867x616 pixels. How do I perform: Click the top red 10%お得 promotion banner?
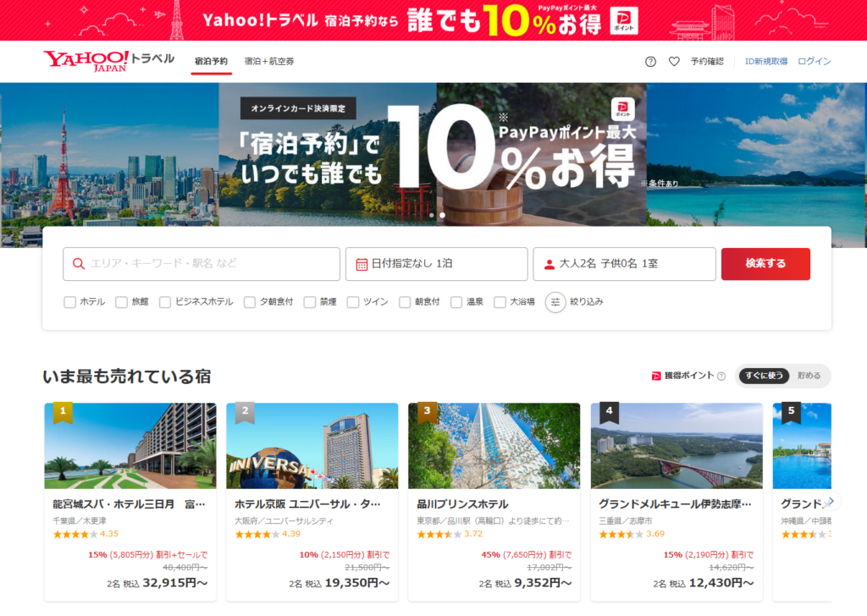pos(433,20)
